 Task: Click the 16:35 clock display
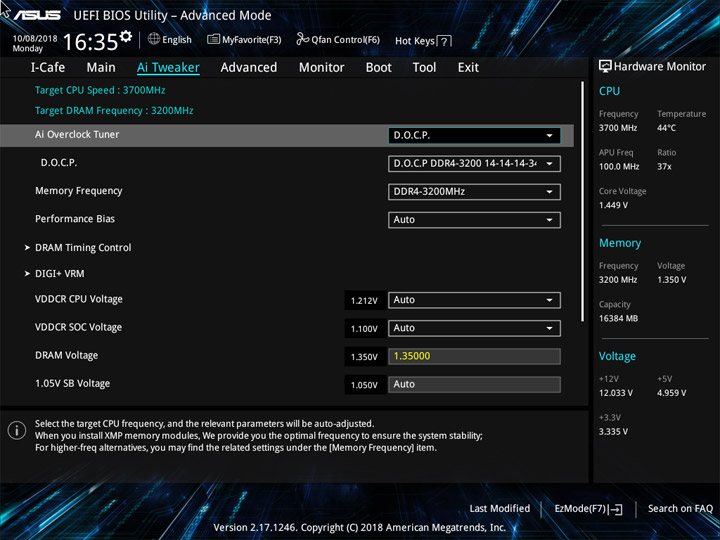point(90,42)
